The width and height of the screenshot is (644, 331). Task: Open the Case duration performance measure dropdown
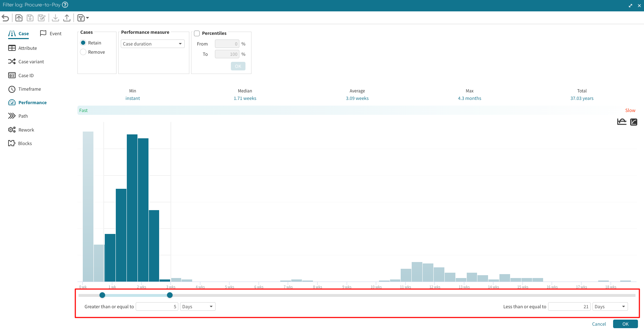152,44
